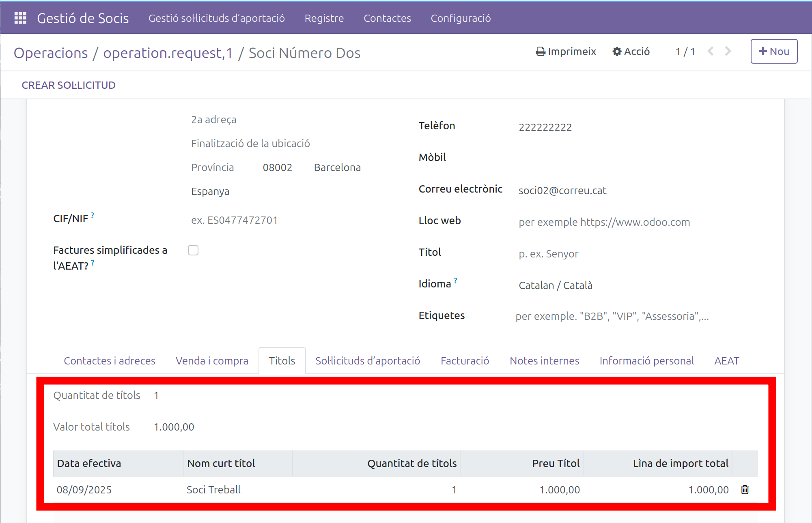
Task: Sort by Data efectiva column header
Action: 89,463
